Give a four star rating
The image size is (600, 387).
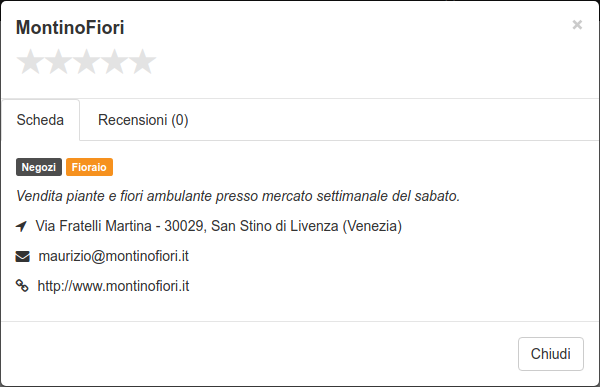pyautogui.click(x=114, y=61)
